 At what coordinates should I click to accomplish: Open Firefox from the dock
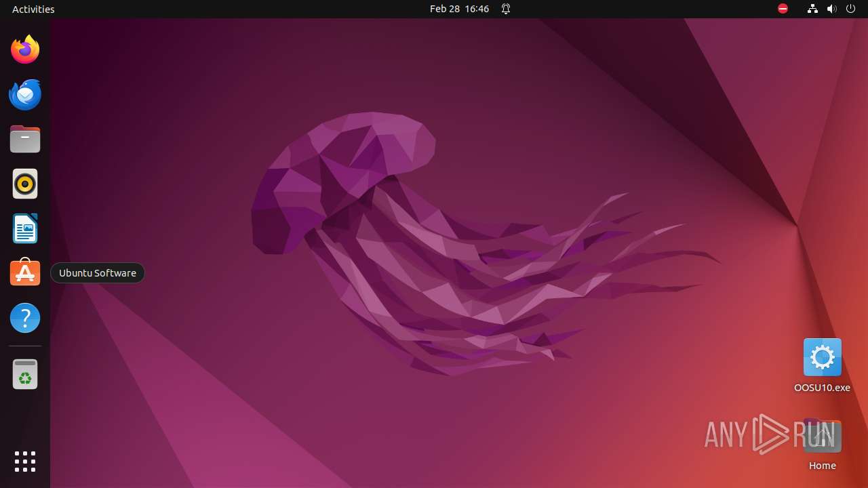point(25,49)
